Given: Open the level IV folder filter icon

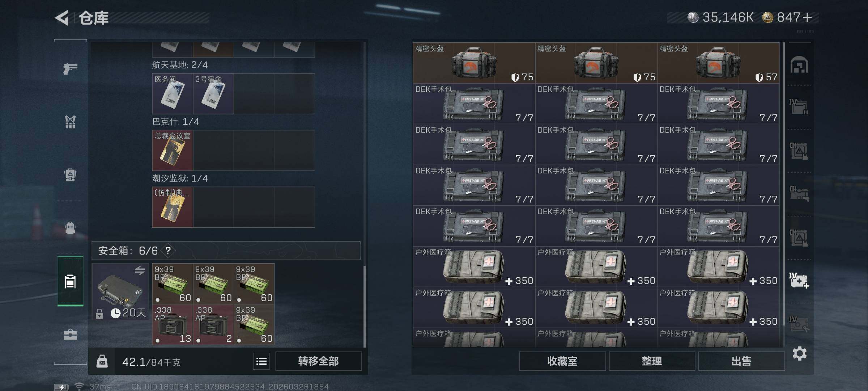Looking at the screenshot, I should (799, 107).
